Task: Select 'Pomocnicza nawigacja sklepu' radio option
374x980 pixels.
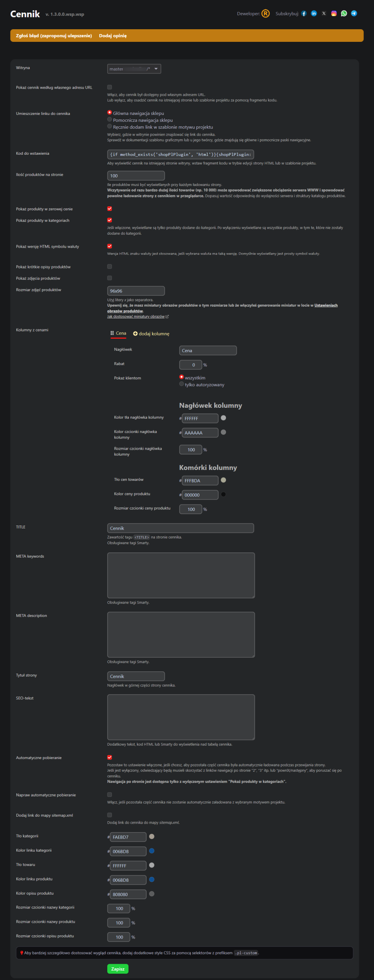Action: [110, 120]
